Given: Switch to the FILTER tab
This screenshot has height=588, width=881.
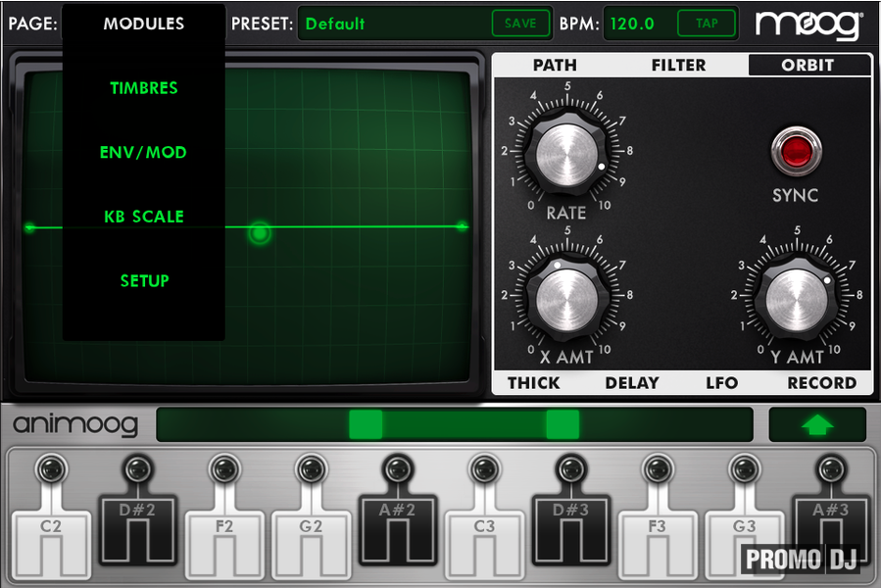Looking at the screenshot, I should (678, 66).
